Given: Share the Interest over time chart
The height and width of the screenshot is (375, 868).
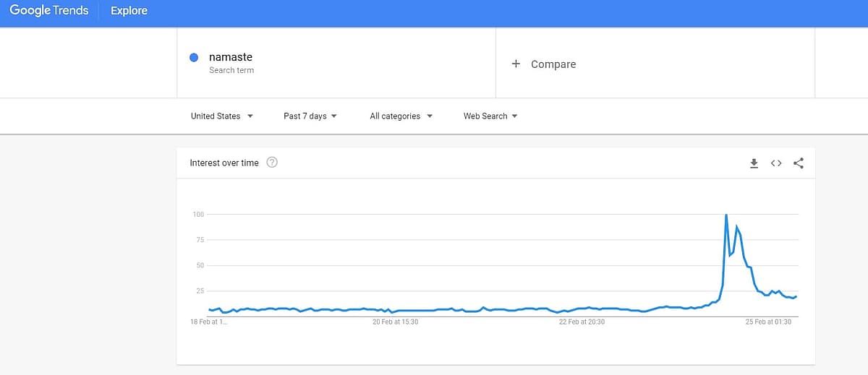Looking at the screenshot, I should (799, 163).
